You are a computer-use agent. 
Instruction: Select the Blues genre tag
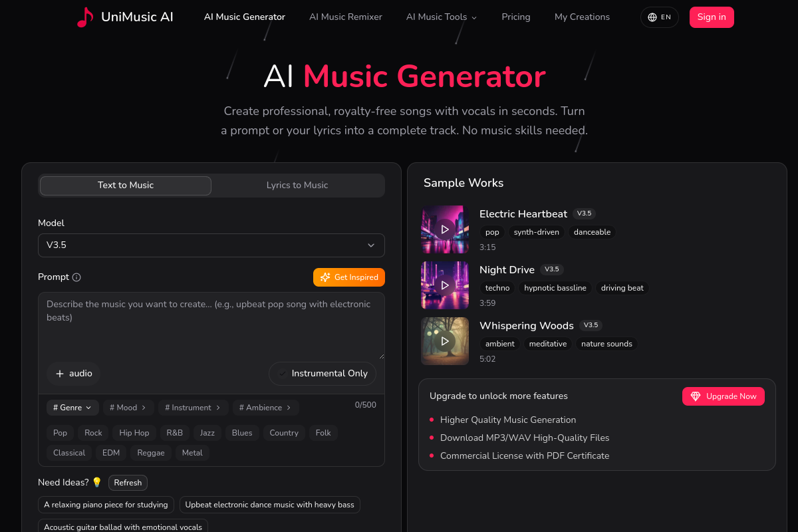click(x=242, y=433)
